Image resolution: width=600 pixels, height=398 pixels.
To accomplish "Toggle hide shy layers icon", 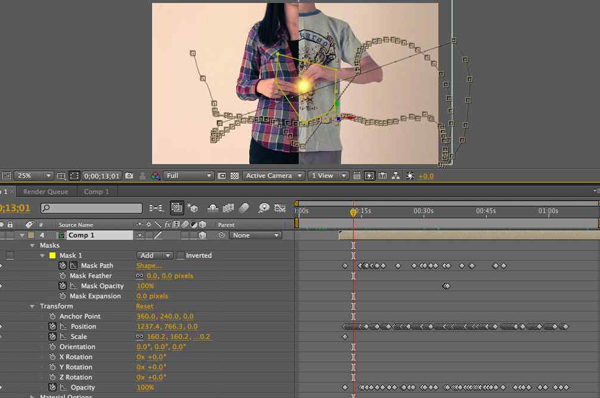I will click(213, 208).
